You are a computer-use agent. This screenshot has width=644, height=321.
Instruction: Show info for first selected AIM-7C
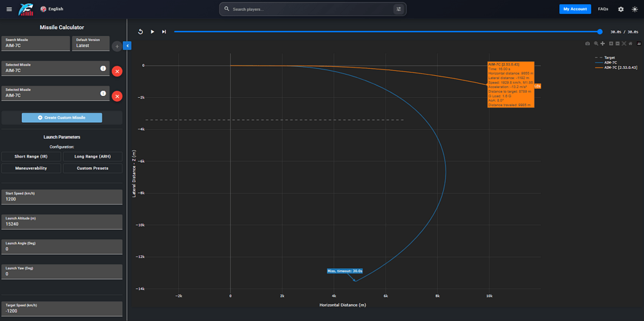coord(103,69)
